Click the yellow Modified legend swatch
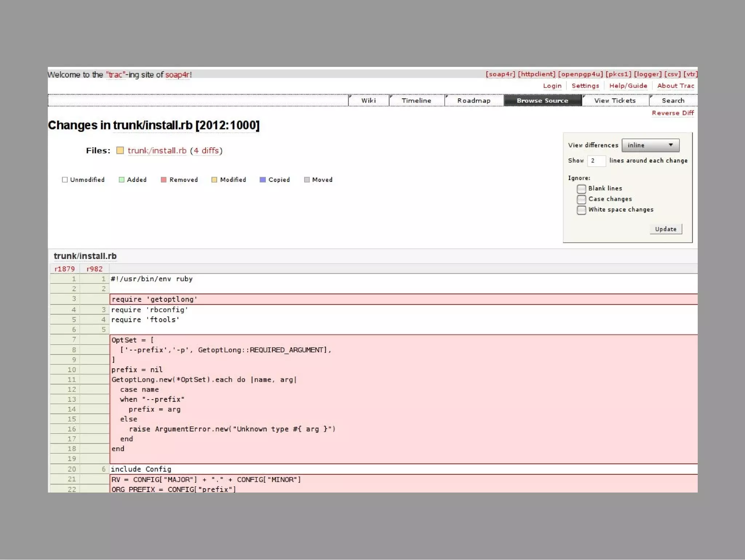The height and width of the screenshot is (560, 745). pyautogui.click(x=214, y=180)
